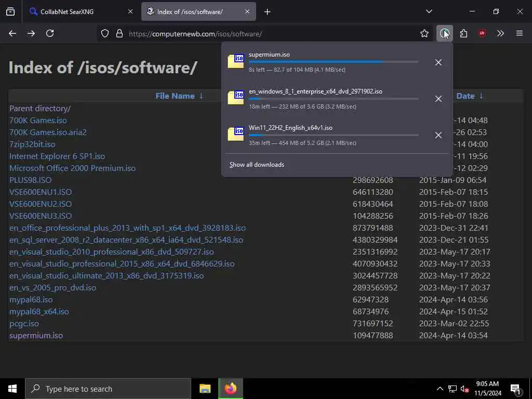Open the en_vs_2005_pro_dvd.iso link
532x399 pixels.
coord(52,288)
